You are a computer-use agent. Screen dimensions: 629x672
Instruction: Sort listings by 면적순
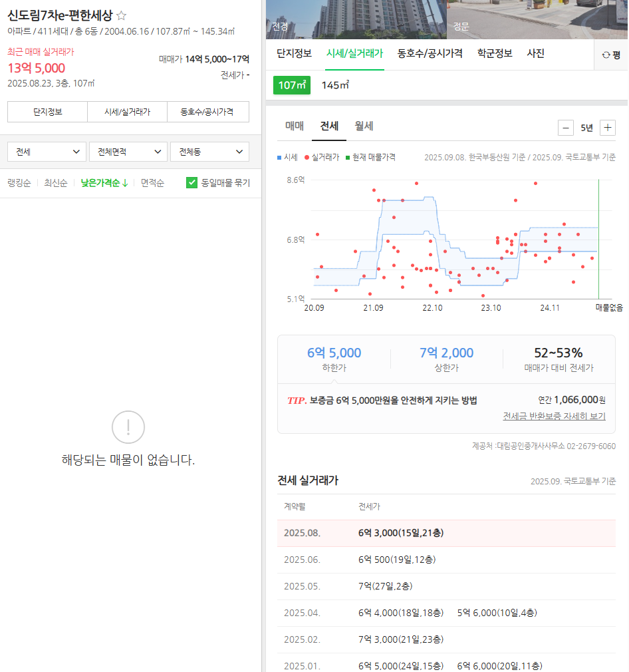(x=152, y=183)
